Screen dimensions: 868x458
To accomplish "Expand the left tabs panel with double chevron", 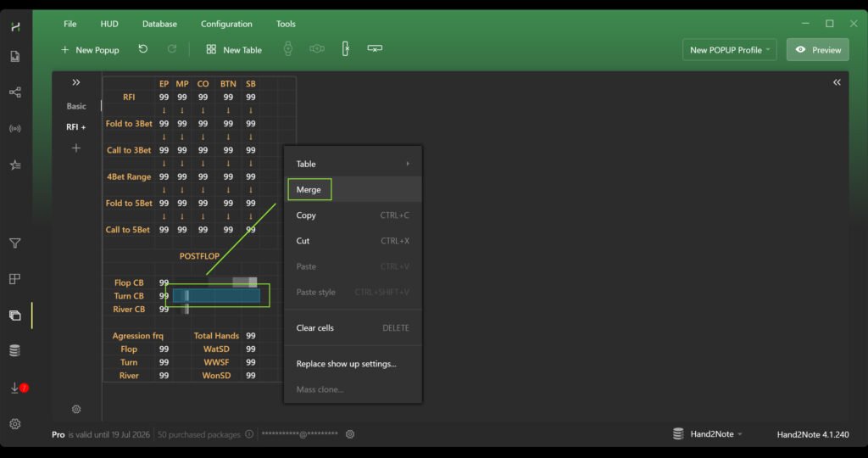I will tap(76, 82).
